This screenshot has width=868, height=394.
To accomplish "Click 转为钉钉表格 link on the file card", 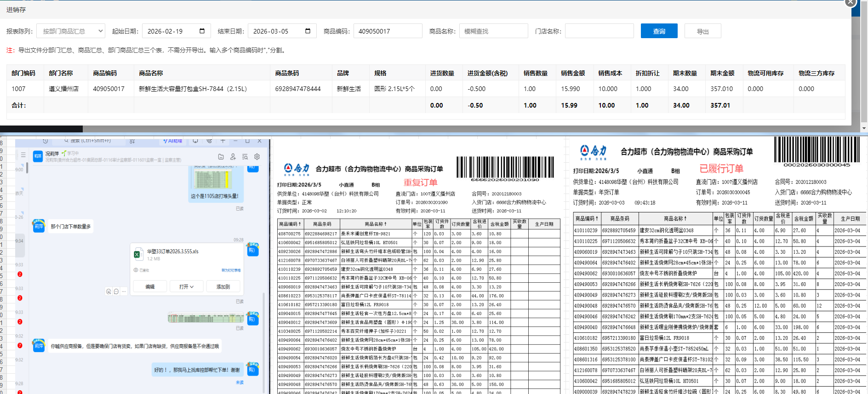I will click(231, 270).
